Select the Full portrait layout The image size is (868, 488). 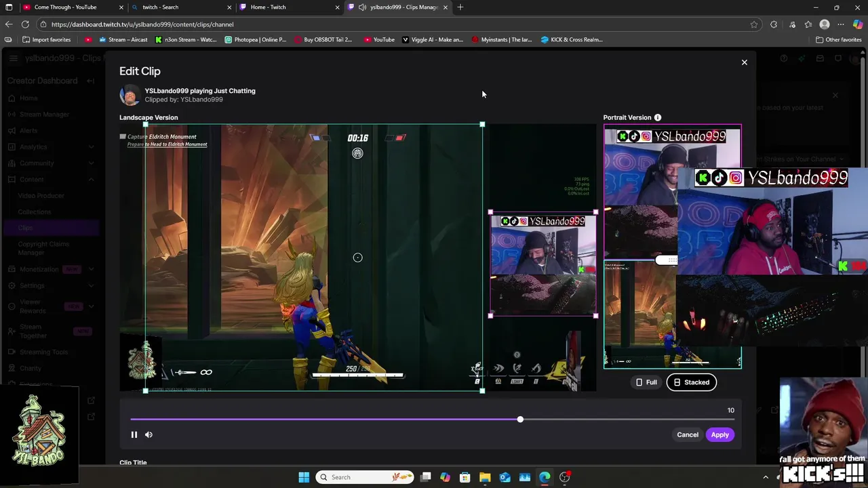tap(646, 382)
